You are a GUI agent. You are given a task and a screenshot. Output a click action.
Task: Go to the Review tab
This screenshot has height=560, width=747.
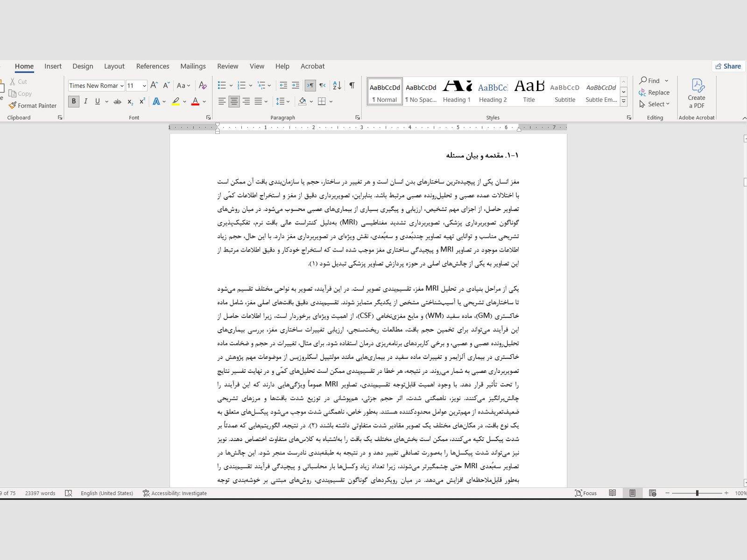pos(227,66)
